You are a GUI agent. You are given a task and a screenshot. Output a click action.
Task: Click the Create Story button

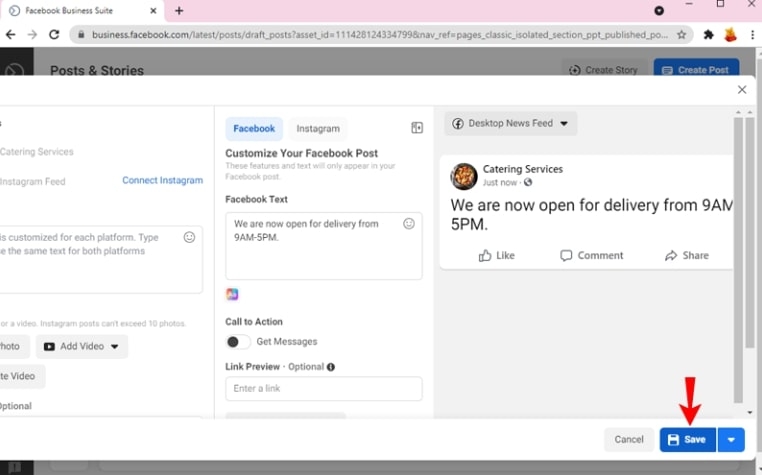click(x=604, y=70)
